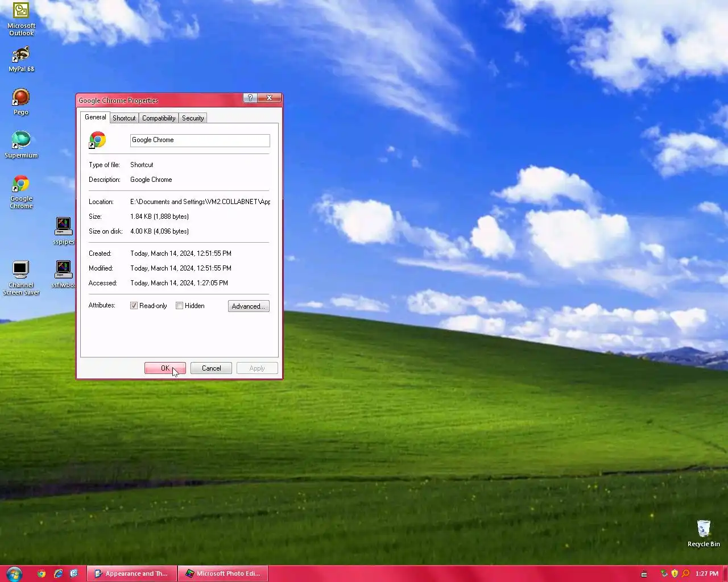Viewport: 728px width, 582px height.
Task: Click the third quick launch icon
Action: pyautogui.click(x=74, y=573)
